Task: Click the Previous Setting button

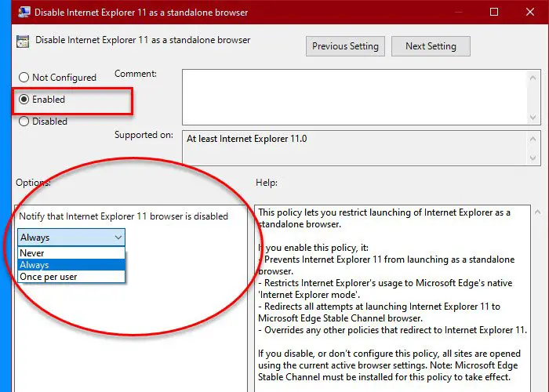Action: coord(345,46)
